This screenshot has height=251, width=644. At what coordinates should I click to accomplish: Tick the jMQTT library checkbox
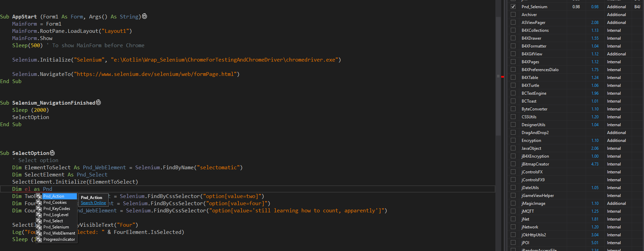click(513, 211)
